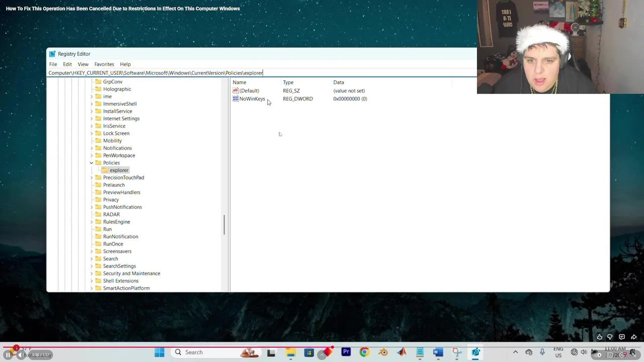Image resolution: width=644 pixels, height=362 pixels.
Task: Select the NoWinKeys value name
Action: pyautogui.click(x=252, y=99)
